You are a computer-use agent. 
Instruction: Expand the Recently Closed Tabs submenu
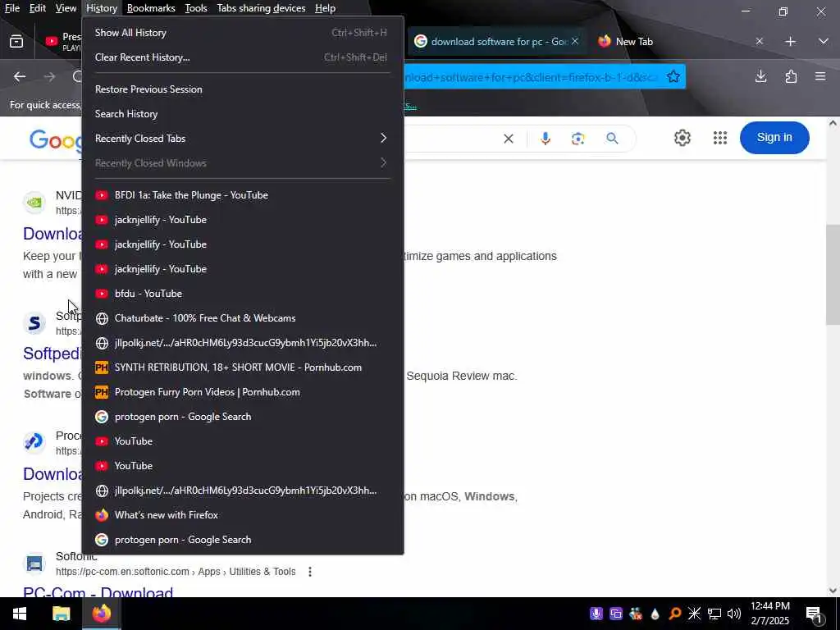pyautogui.click(x=242, y=138)
